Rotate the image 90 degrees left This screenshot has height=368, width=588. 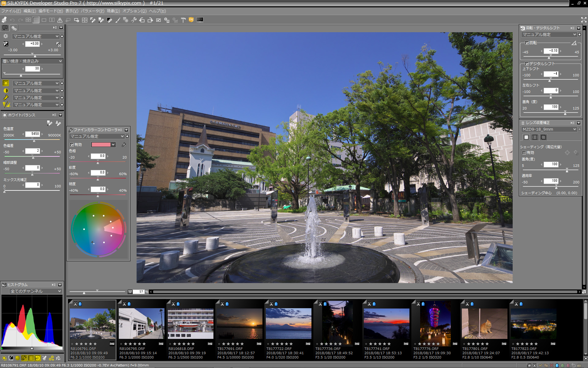point(142,20)
